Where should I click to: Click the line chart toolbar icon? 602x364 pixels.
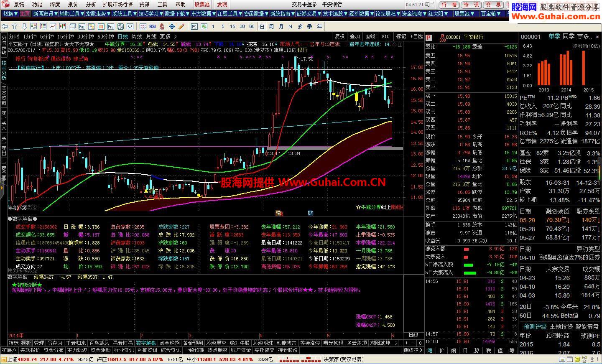click(53, 26)
